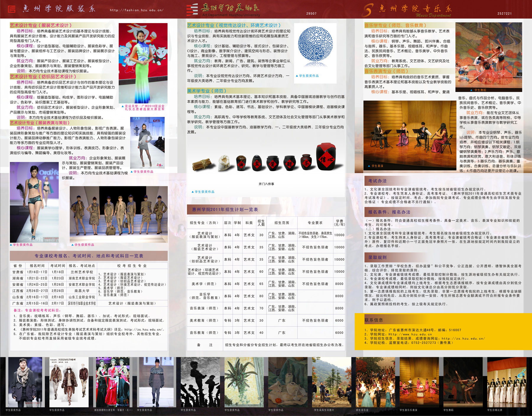Click the 录取规则 section header
This screenshot has height=416, width=532.
pyautogui.click(x=377, y=258)
